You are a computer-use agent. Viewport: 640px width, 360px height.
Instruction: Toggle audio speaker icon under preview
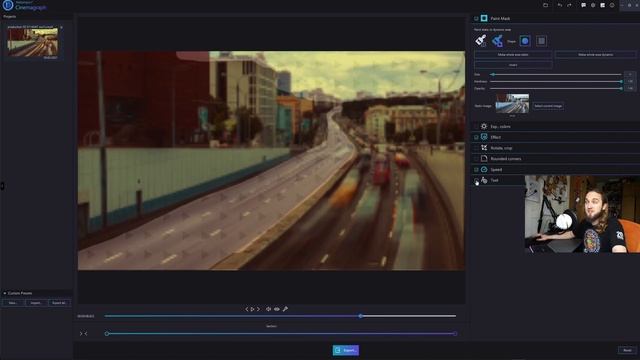(x=268, y=309)
